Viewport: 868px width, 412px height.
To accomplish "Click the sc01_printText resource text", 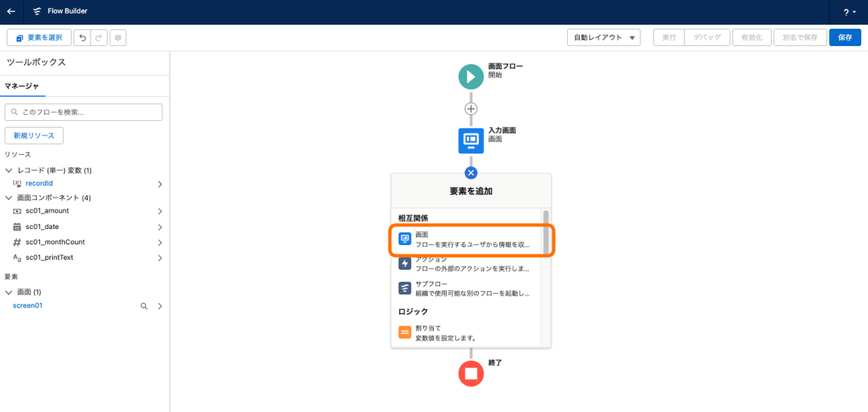I will click(49, 258).
